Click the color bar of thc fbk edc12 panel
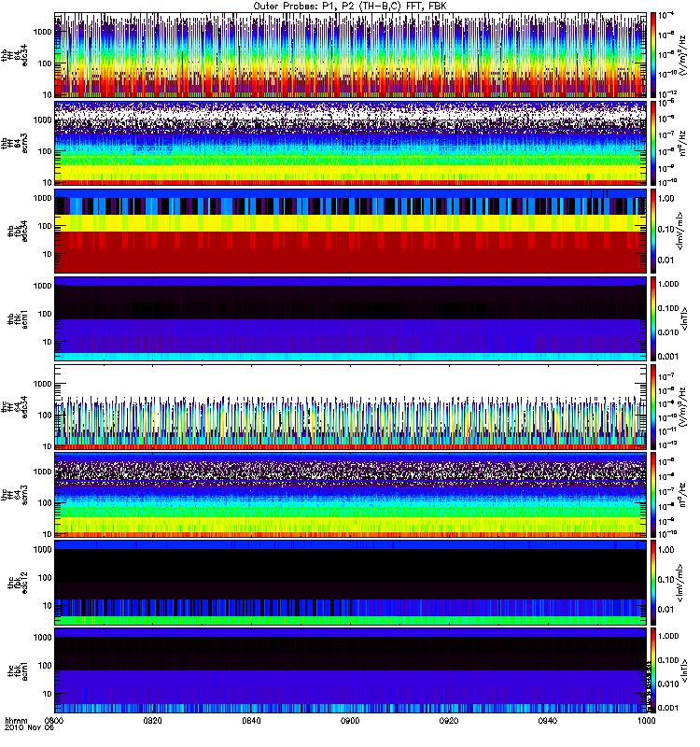Screen dimensions: 700x747 pos(652,582)
